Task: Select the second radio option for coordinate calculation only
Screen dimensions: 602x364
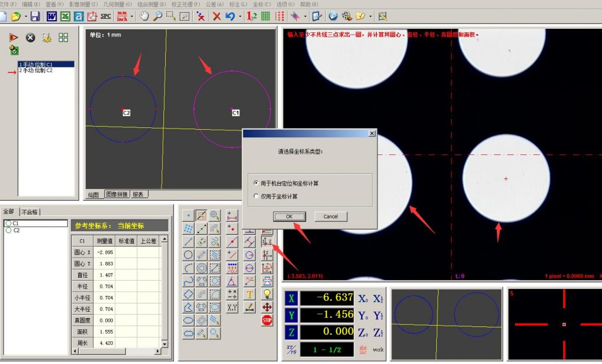Action: pos(256,197)
